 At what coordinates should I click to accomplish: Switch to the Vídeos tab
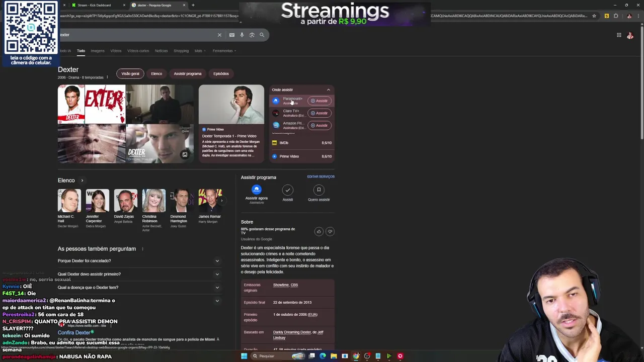click(x=116, y=51)
